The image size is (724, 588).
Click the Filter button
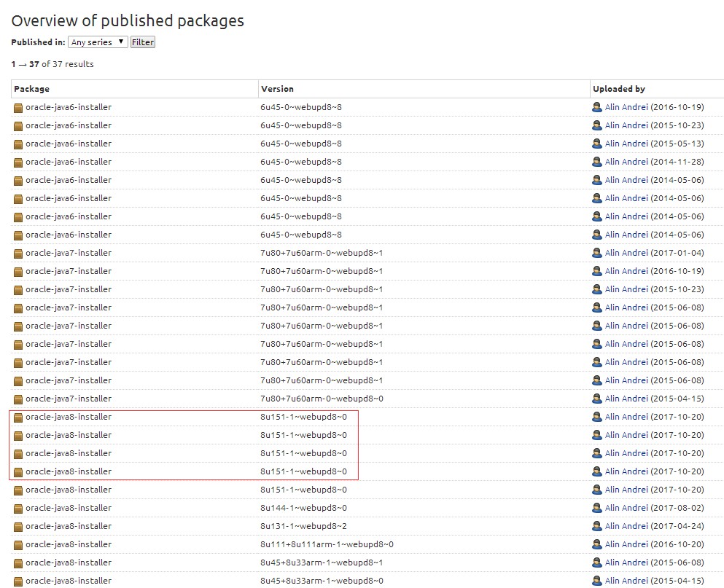point(143,42)
